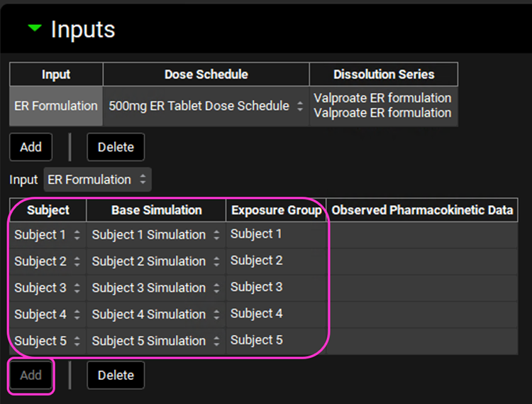Open the Dose Schedule dropdown for ER Formulation
Viewport: 532px width, 404px height.
tap(206, 106)
